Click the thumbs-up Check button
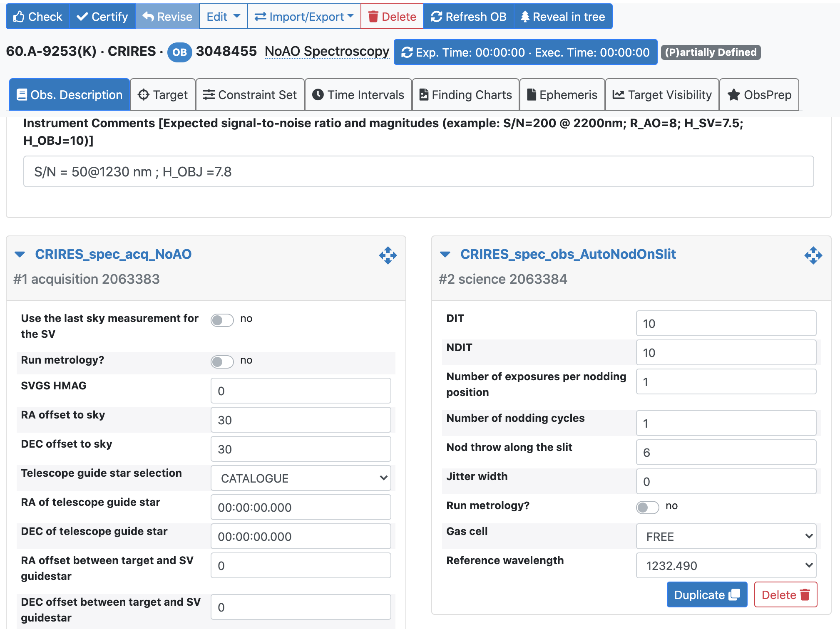 pos(37,17)
